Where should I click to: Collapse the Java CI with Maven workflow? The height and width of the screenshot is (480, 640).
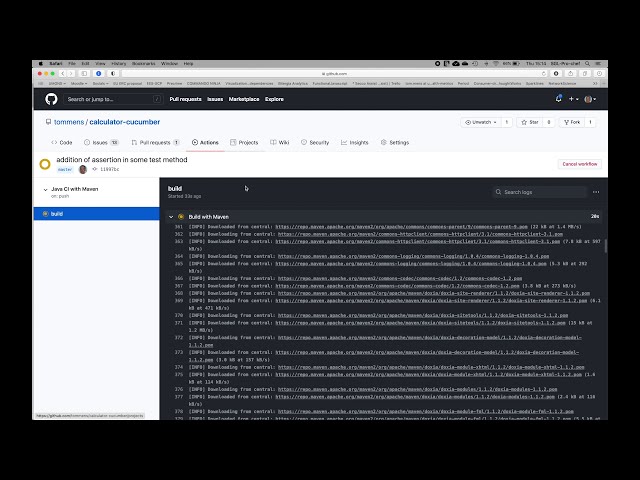44,188
